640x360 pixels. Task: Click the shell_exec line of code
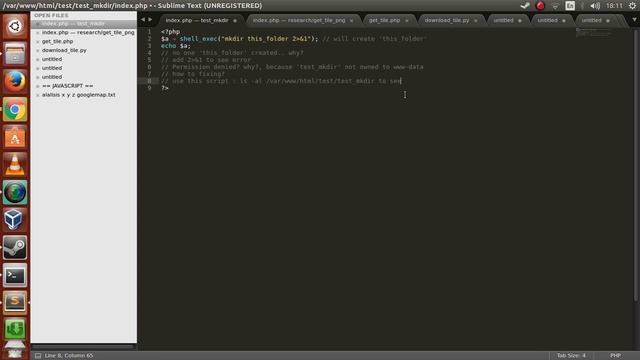pos(293,39)
